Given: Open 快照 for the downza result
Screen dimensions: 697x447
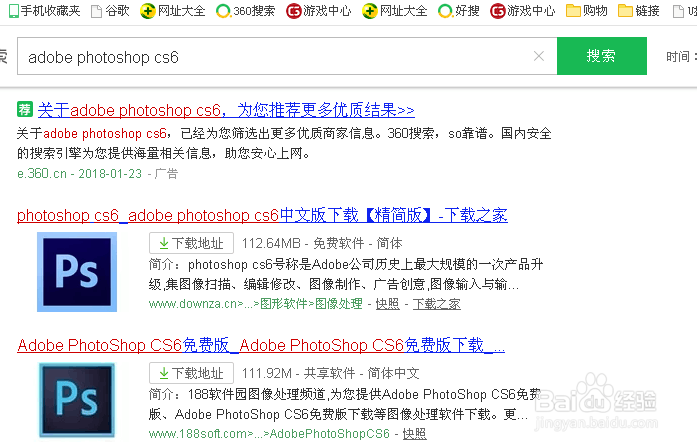Looking at the screenshot, I should (x=388, y=304).
